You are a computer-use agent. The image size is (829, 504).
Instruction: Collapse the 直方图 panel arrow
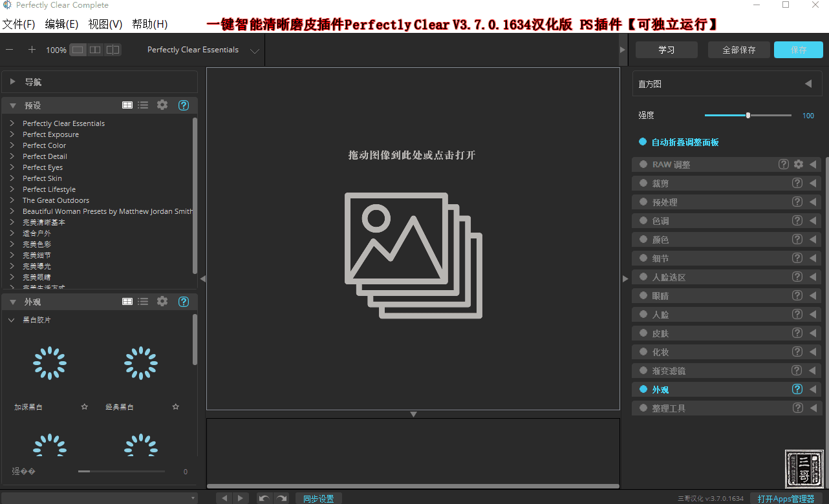coord(808,83)
